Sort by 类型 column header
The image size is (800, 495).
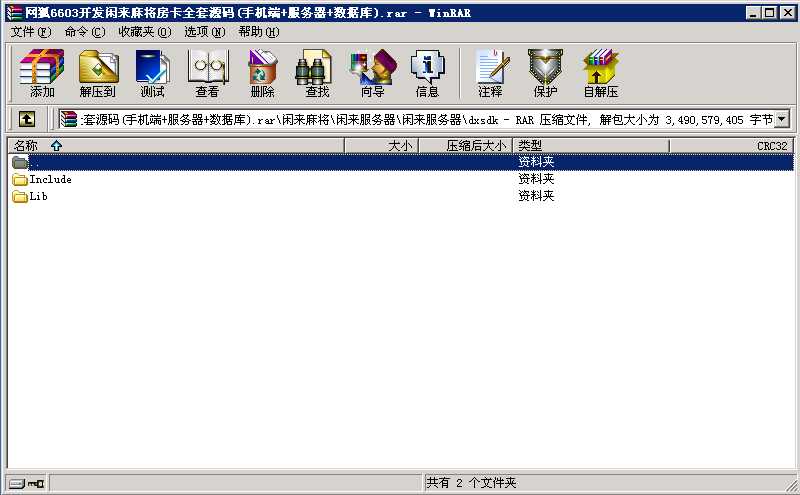click(x=591, y=146)
